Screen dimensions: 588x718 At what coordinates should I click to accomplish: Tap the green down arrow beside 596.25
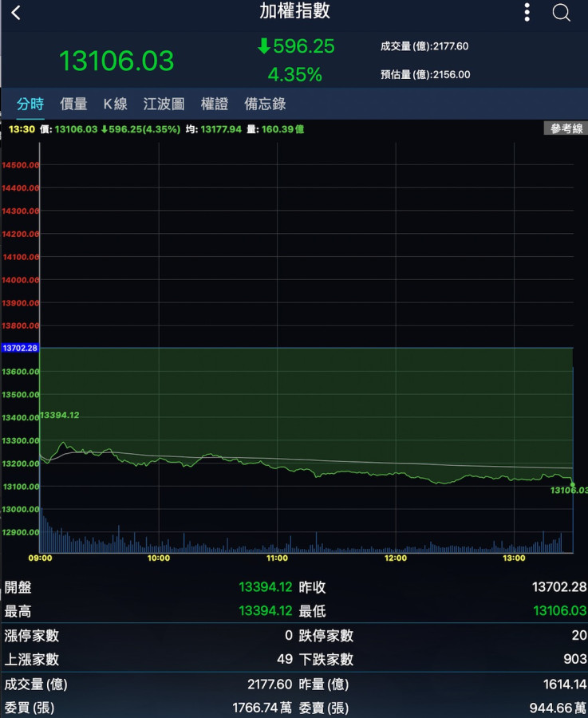[264, 47]
